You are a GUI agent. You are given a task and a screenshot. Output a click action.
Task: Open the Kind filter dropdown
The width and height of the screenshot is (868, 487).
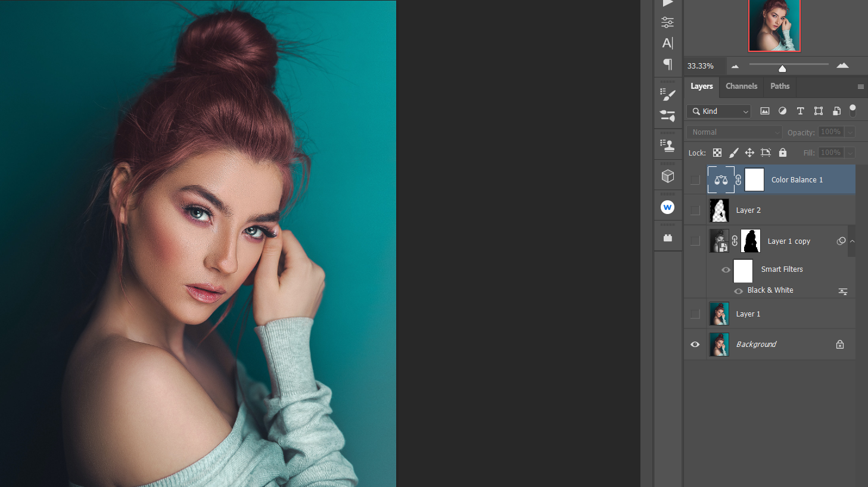(718, 111)
